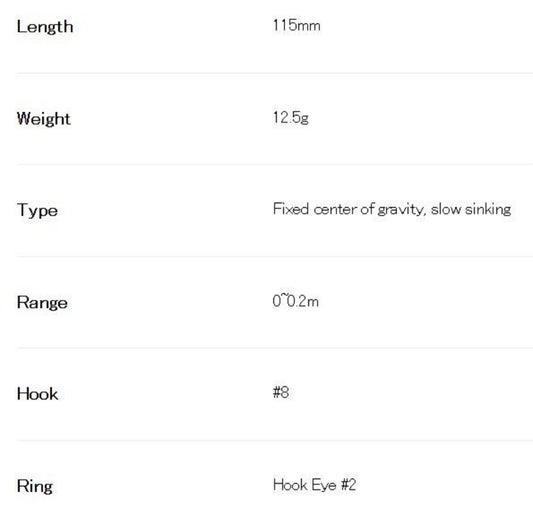Click the divider below Range row

(x=275, y=348)
